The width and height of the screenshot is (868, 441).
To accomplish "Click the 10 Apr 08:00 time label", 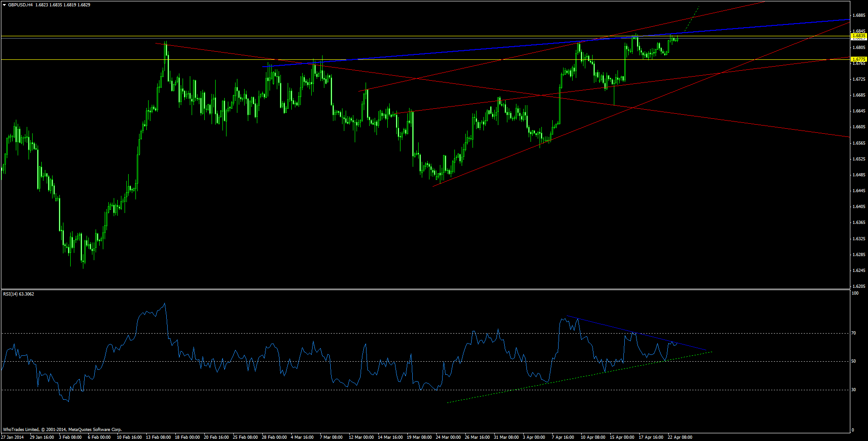I will click(x=593, y=437).
